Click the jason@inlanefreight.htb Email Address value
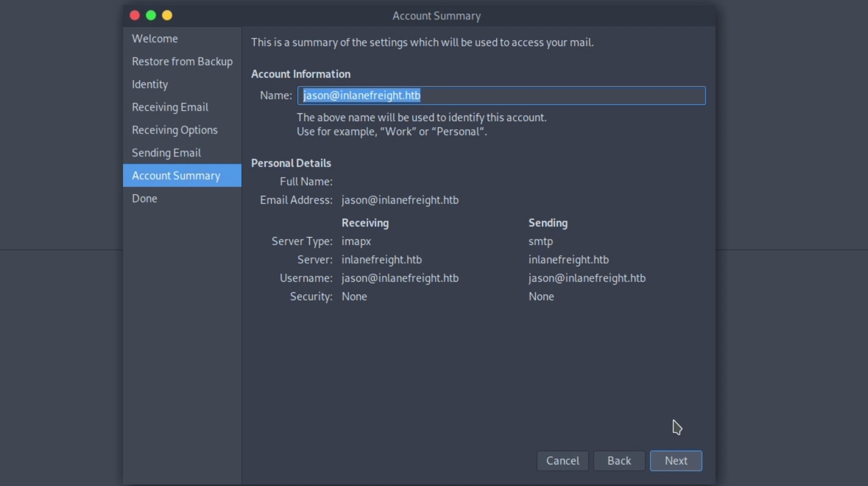Viewport: 868px width, 486px height. click(x=400, y=200)
